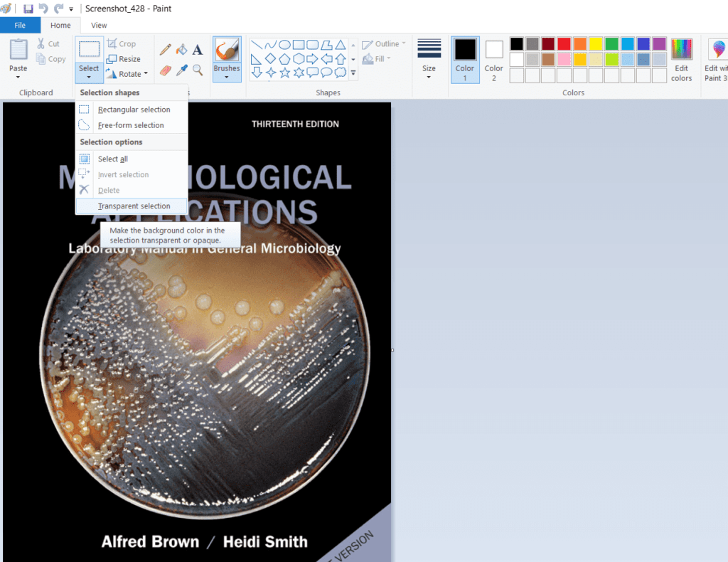This screenshot has height=562, width=728.
Task: Open the shape Fill dropdown
Action: [376, 59]
